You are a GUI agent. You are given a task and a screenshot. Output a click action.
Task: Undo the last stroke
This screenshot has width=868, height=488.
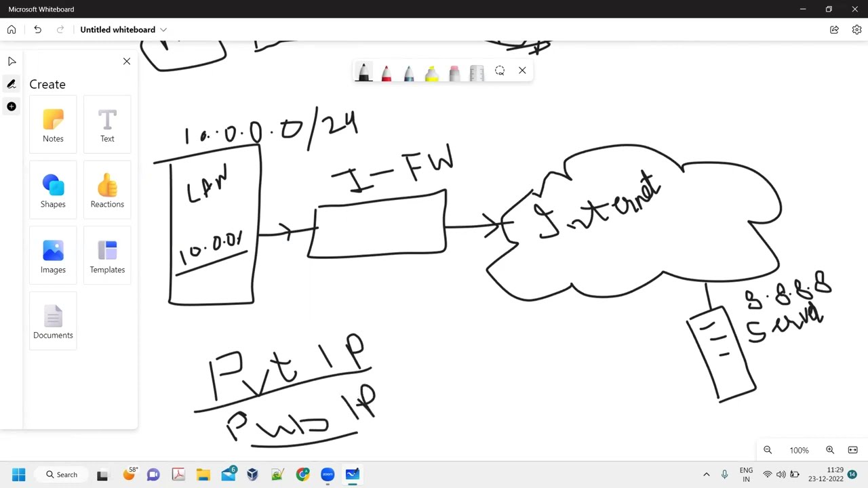click(38, 30)
